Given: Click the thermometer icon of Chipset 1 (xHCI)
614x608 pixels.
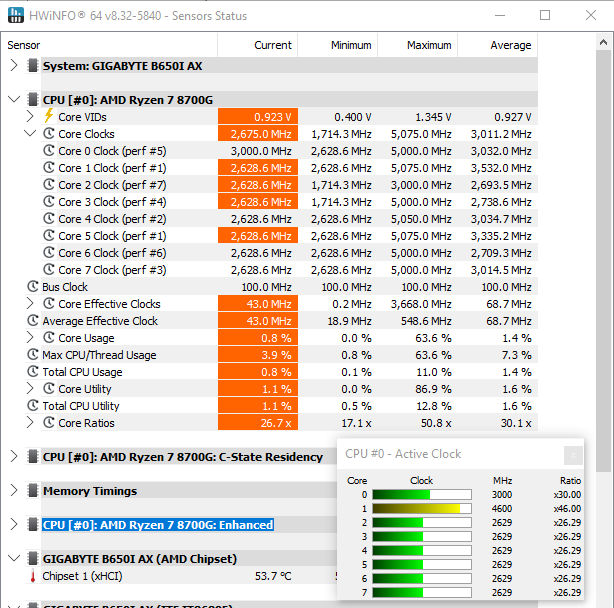Looking at the screenshot, I should pos(33,576).
